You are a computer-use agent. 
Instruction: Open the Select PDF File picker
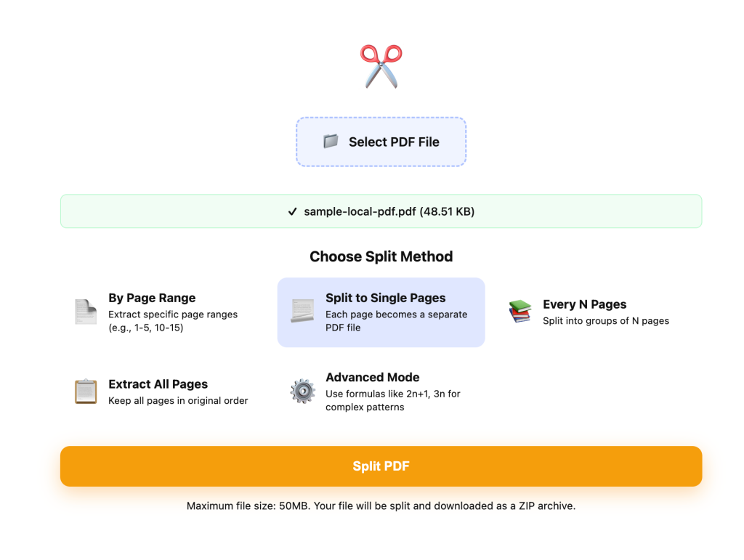(381, 141)
